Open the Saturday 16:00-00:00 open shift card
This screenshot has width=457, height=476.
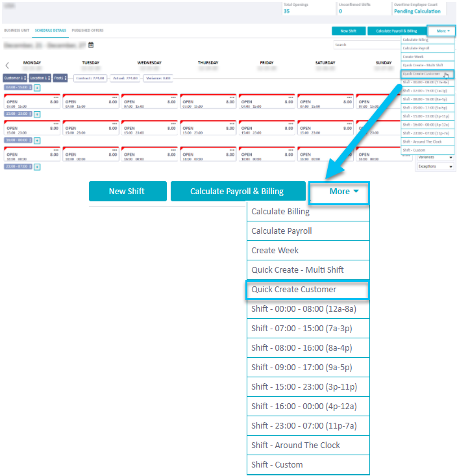point(325,154)
